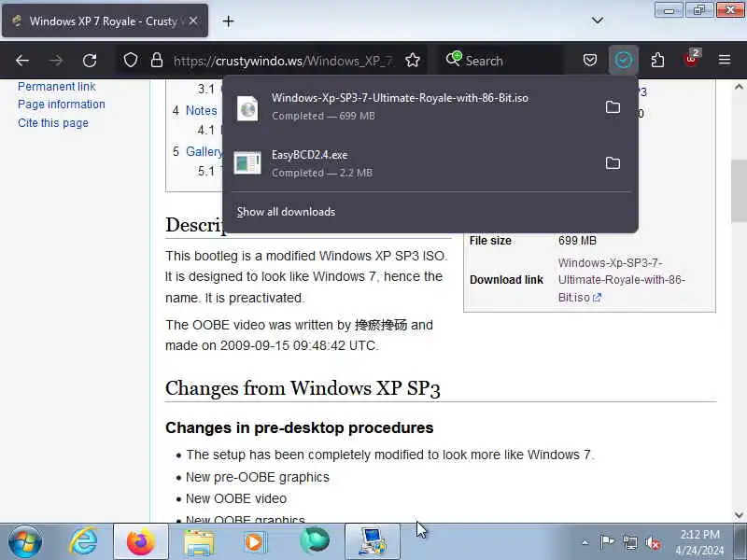Screen dimensions: 747x560
Task: Click the search magnifier icon
Action: (x=454, y=59)
